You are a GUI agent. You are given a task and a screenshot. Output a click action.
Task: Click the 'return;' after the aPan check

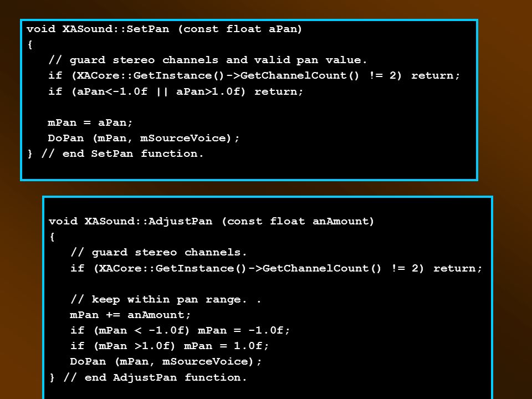279,91
